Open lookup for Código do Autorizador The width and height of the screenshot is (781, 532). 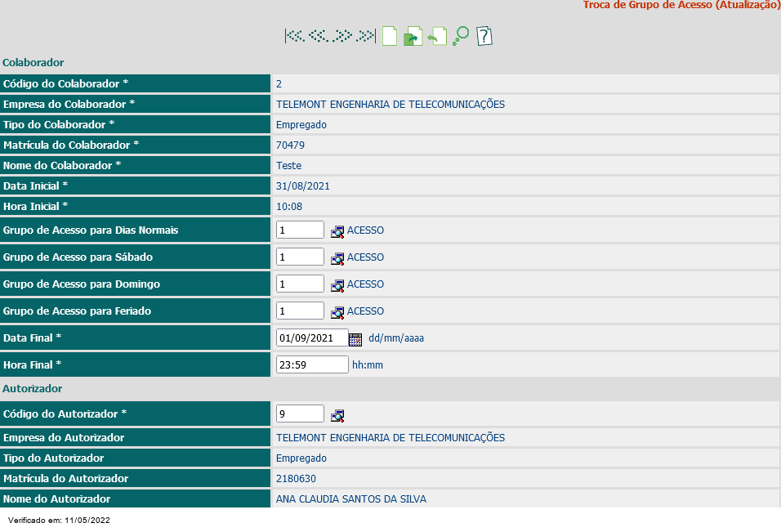pyautogui.click(x=337, y=415)
